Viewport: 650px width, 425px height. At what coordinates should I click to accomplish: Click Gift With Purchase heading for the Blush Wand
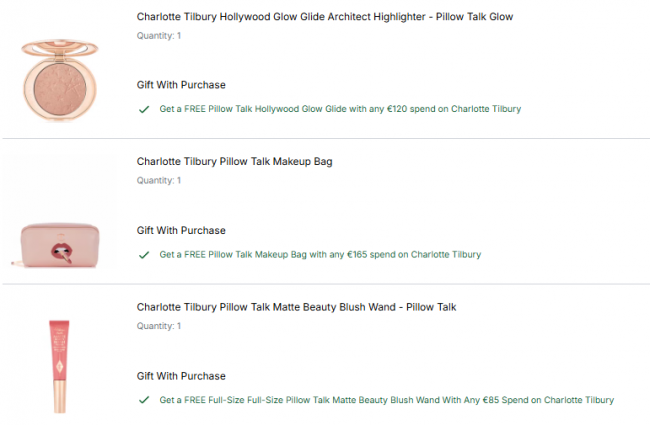coord(181,376)
